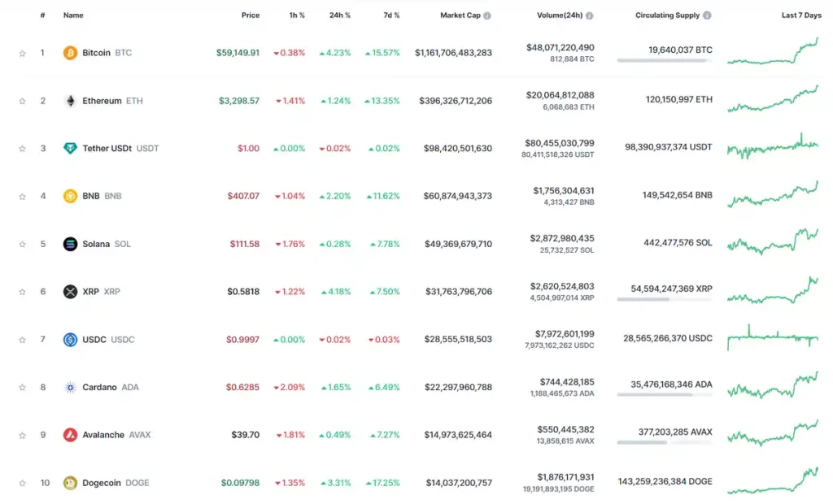Click the BNB coin logo icon
Screen dimensions: 833x504
(71, 196)
